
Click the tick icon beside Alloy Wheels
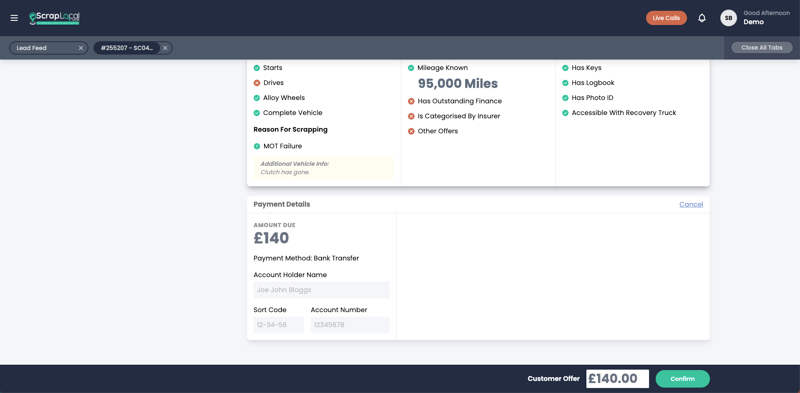[x=257, y=98]
